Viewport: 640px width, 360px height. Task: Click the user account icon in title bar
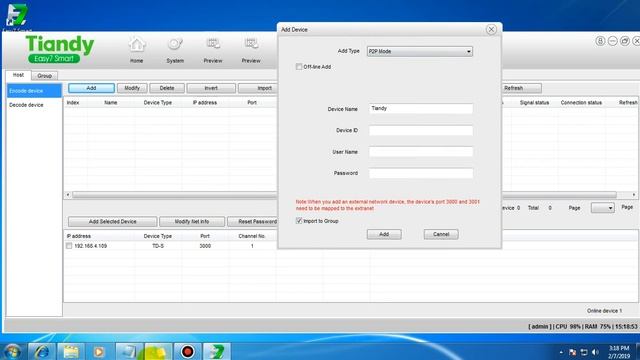600,41
